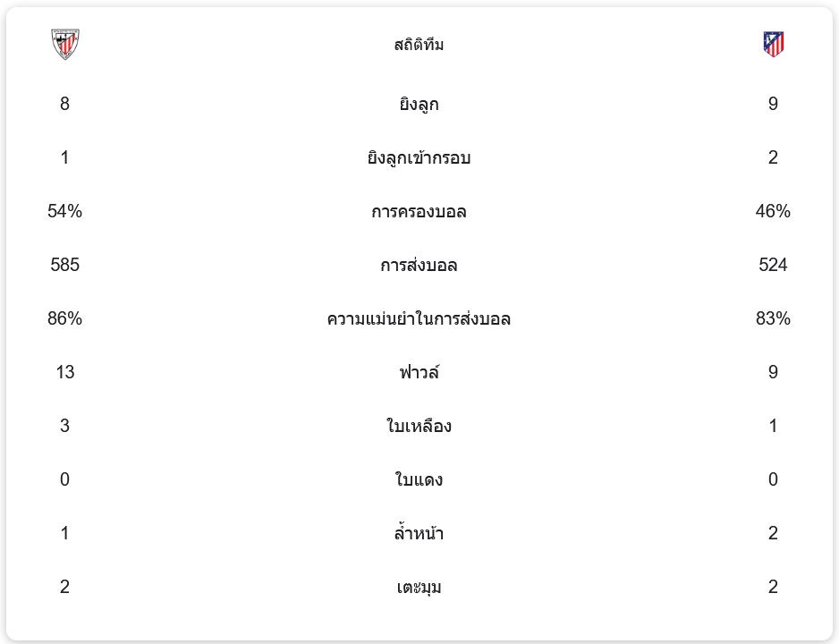Click the 86% pass accuracy value
The width and height of the screenshot is (839, 644).
64,318
